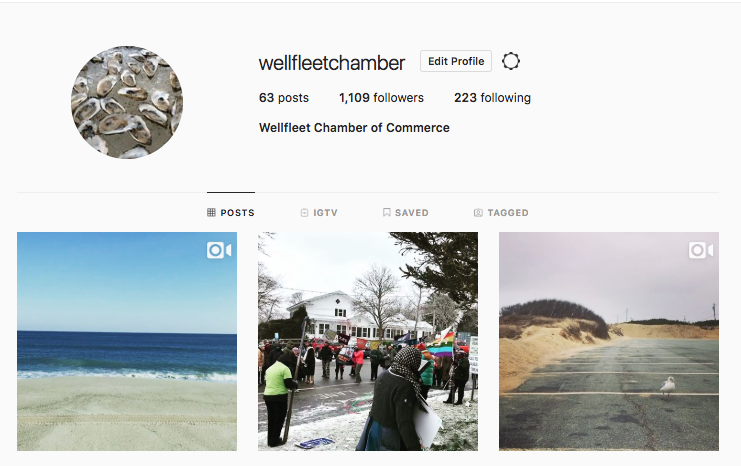
Task: Click the bookmark icon beside SAVED
Action: 387,213
